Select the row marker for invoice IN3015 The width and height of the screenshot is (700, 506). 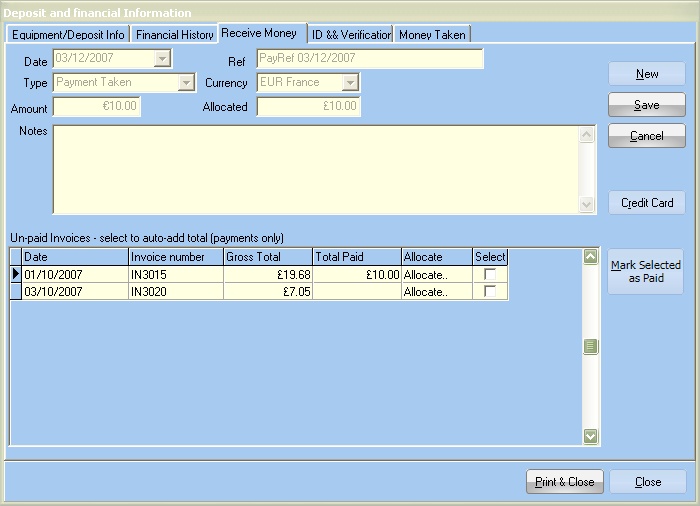[16, 274]
